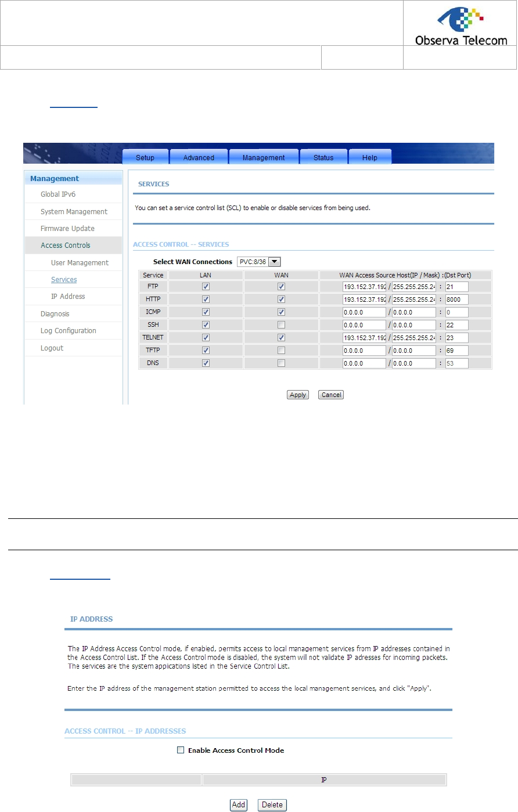518x812 pixels.
Task: Click TFTP mask field
Action: click(x=413, y=351)
